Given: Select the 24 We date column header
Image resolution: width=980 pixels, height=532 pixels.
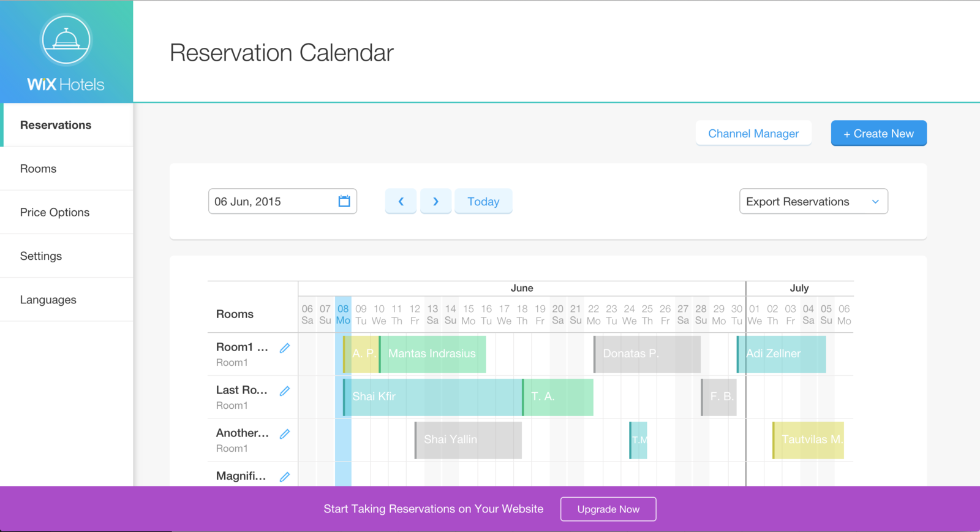Looking at the screenshot, I should tap(629, 314).
